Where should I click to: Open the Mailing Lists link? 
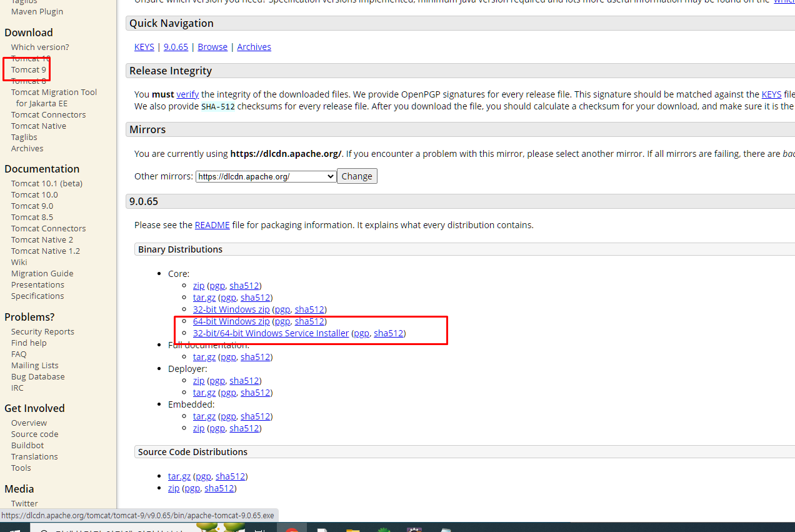coord(35,365)
